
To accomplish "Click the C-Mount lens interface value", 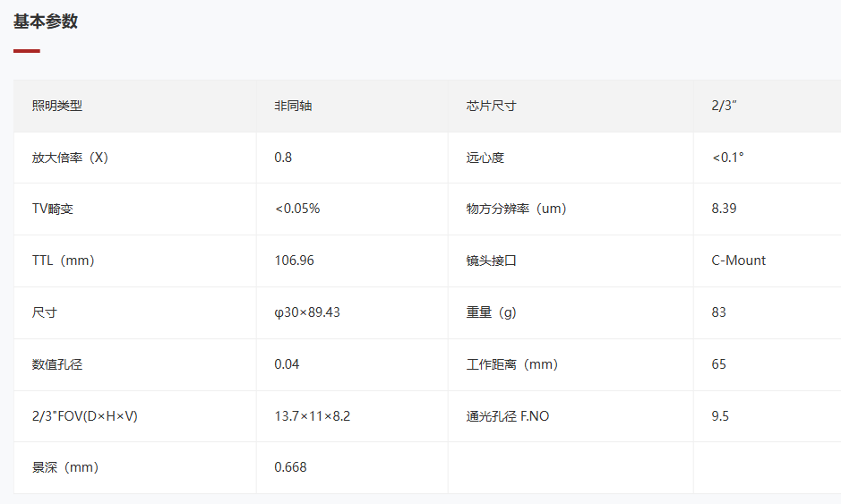I will coord(738,260).
